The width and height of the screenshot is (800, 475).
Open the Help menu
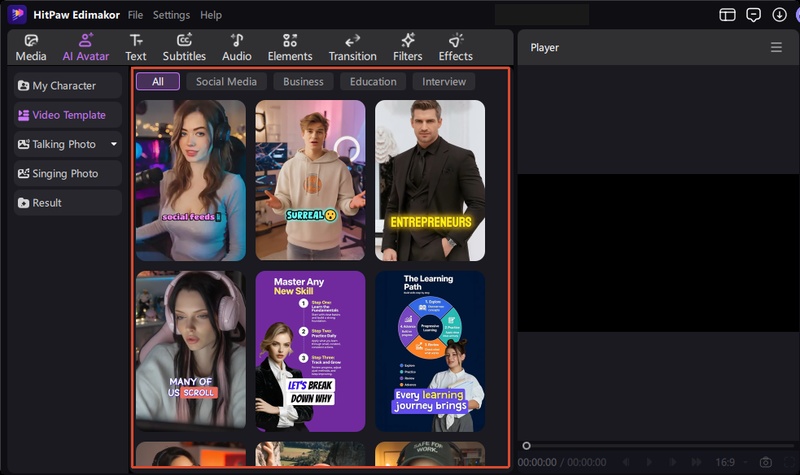pyautogui.click(x=211, y=15)
